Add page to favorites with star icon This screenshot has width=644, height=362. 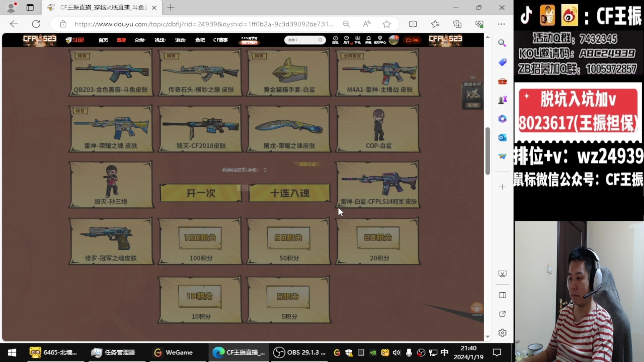pos(386,24)
